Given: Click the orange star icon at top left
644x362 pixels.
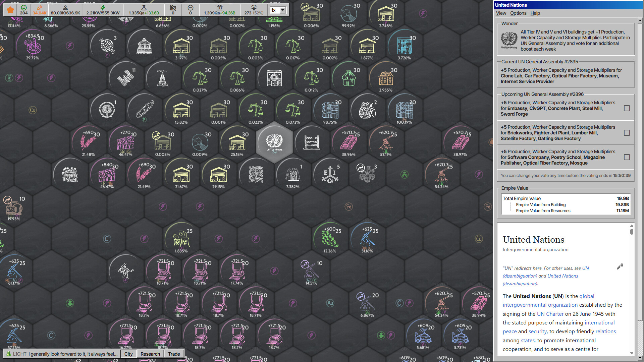Looking at the screenshot, I should coord(10,10).
